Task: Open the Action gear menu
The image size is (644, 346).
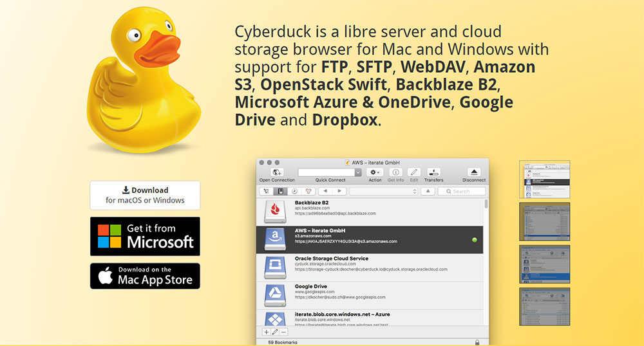Action: click(375, 172)
